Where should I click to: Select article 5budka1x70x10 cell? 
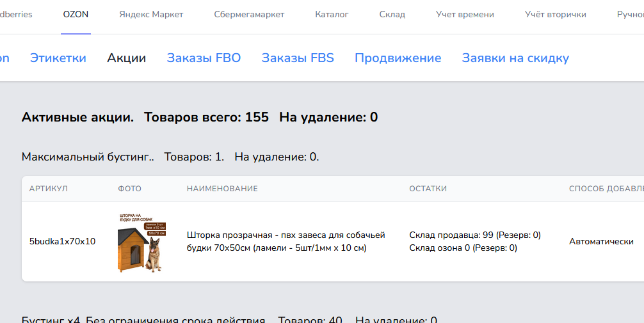point(63,241)
